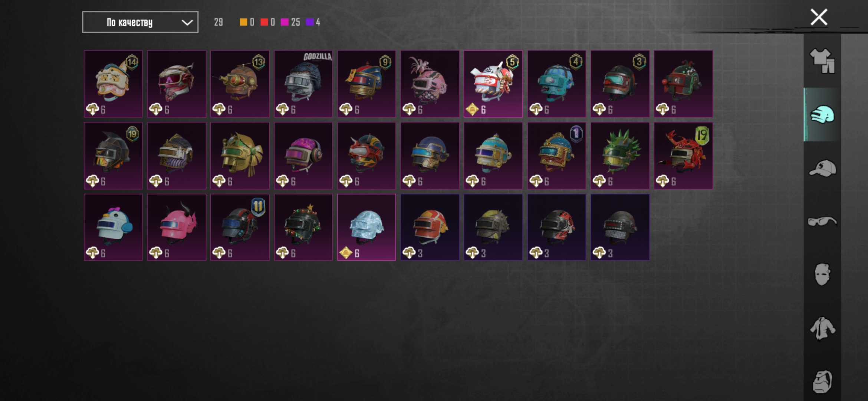The width and height of the screenshot is (868, 401).
Task: Expand sort options via chevron arrow
Action: pos(187,23)
